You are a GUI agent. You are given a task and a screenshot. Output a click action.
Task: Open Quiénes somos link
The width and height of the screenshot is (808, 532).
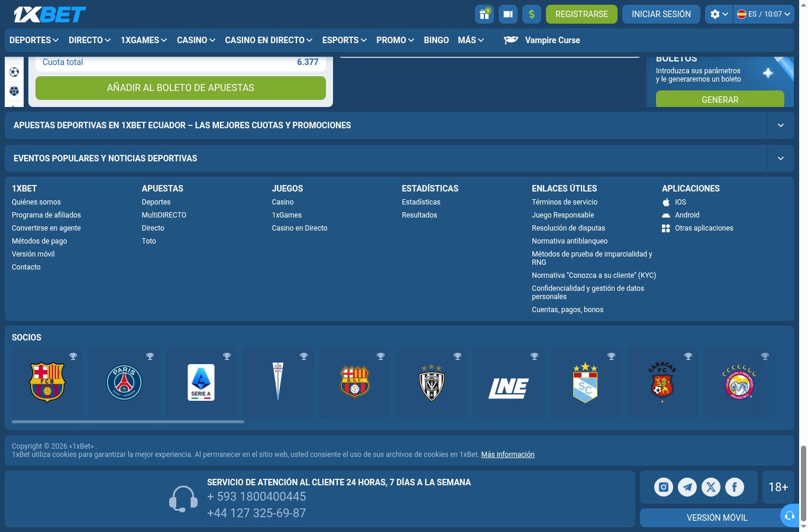(x=36, y=202)
